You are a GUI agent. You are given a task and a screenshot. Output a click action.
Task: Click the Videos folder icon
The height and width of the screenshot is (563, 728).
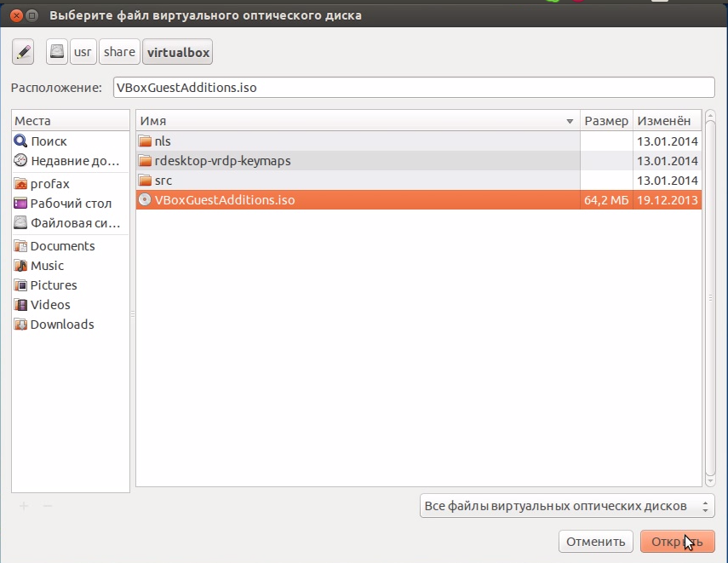(20, 305)
